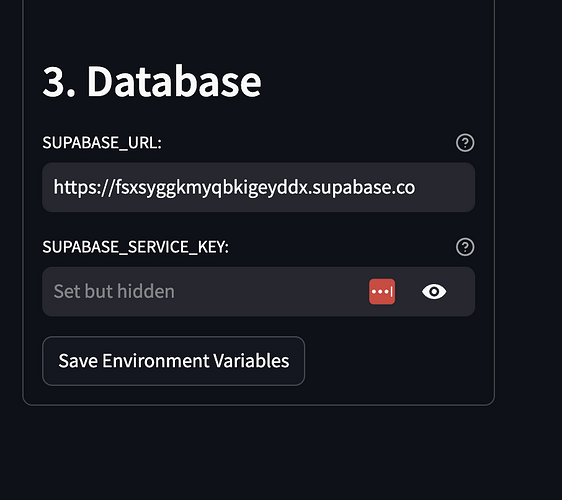Click the 'SUPABASE_URL:' field label
562x500 pixels.
pyautogui.click(x=102, y=143)
